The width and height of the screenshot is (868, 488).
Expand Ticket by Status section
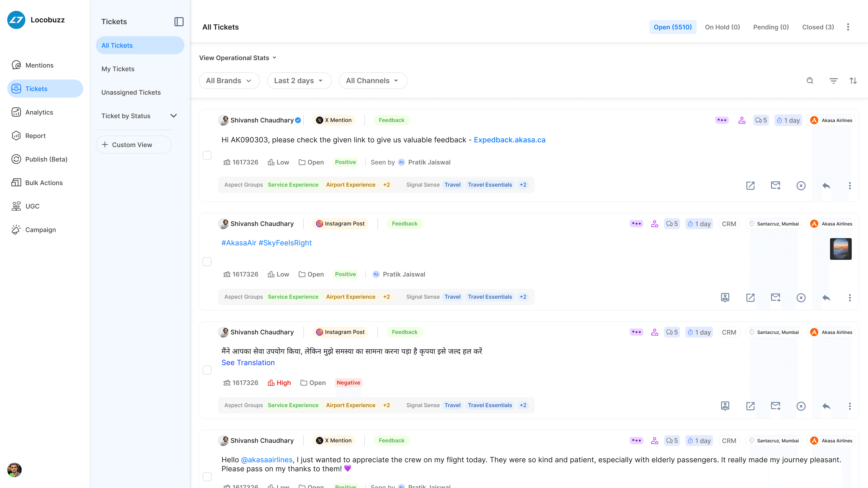(139, 116)
